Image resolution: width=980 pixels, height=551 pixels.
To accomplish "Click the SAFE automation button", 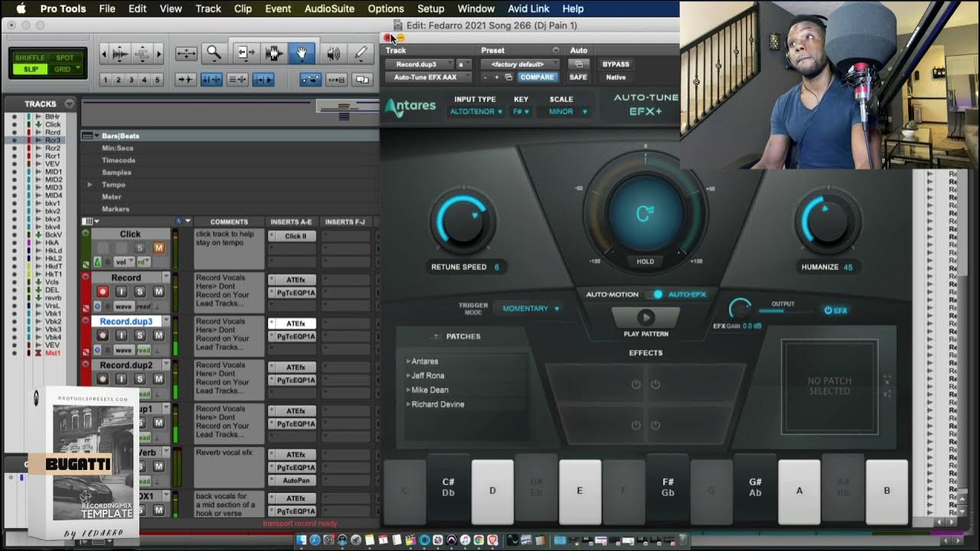I will [579, 77].
